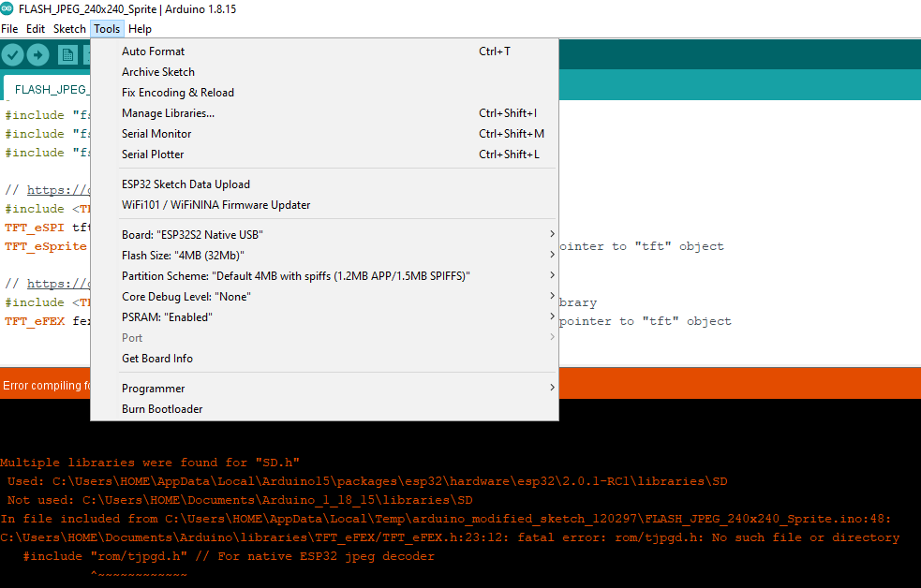Click the Upload arrow toolbar icon
This screenshot has height=588, width=921.
click(38, 55)
